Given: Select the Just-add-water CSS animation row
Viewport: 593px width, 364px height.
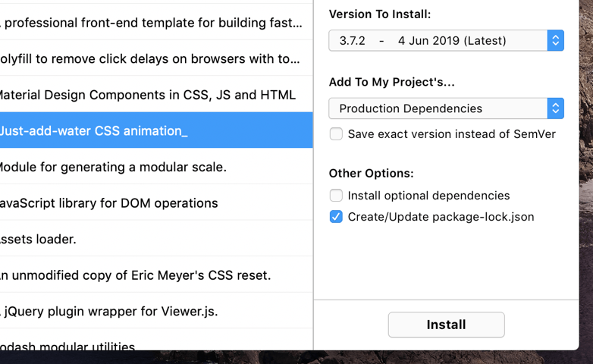Looking at the screenshot, I should [x=156, y=130].
